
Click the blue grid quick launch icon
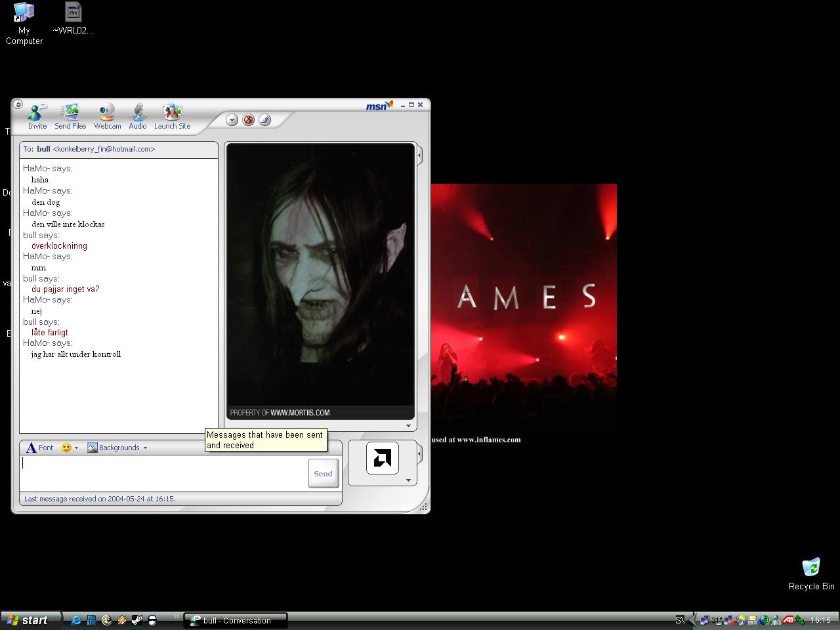pyautogui.click(x=91, y=620)
